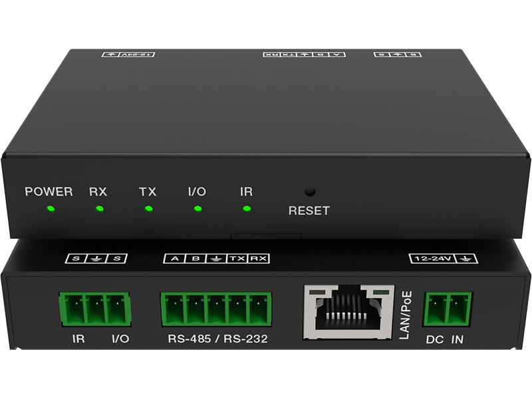Click the POWER text label
The image size is (532, 399).
pos(49,192)
